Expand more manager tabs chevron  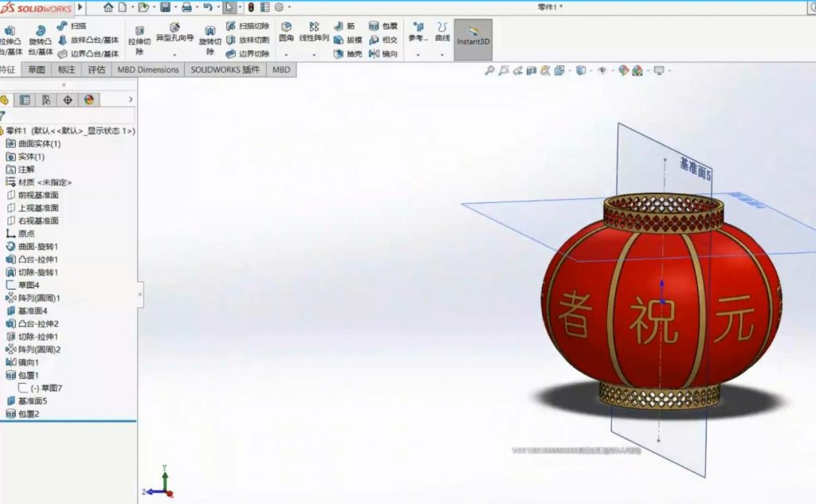[x=131, y=100]
